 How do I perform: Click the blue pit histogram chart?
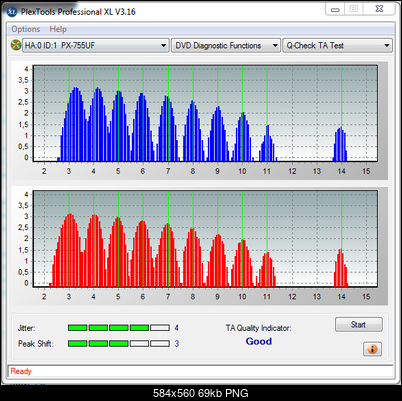click(x=205, y=113)
